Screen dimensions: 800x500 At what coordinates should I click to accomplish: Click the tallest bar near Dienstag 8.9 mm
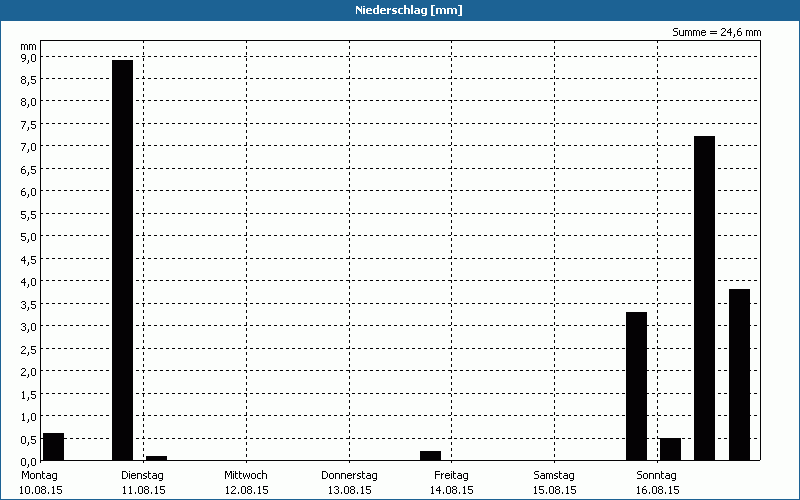(x=122, y=260)
